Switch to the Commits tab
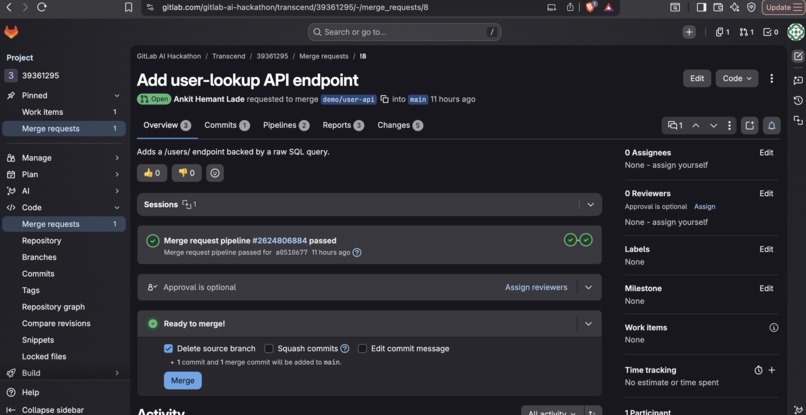Screen dimensions: 806x415 click(227, 125)
